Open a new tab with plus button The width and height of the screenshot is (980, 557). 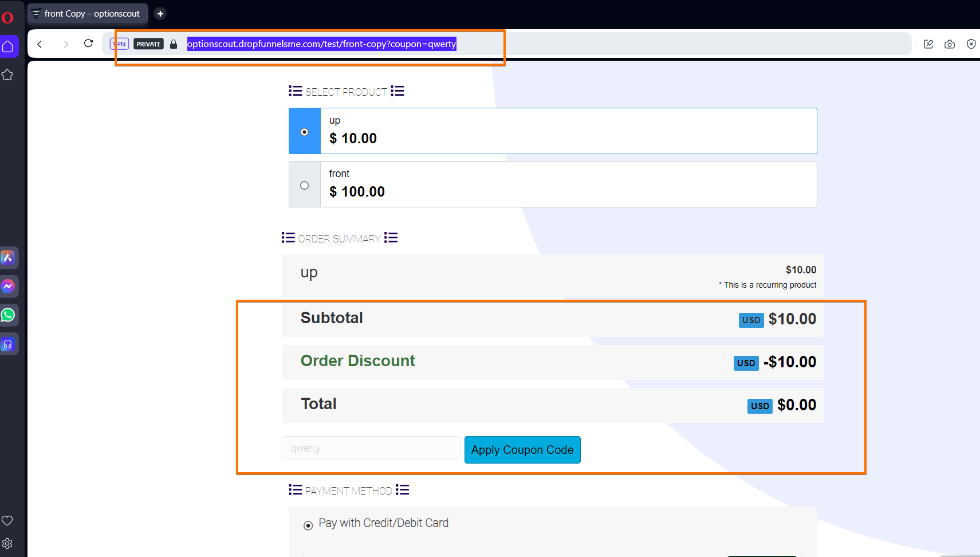[160, 14]
